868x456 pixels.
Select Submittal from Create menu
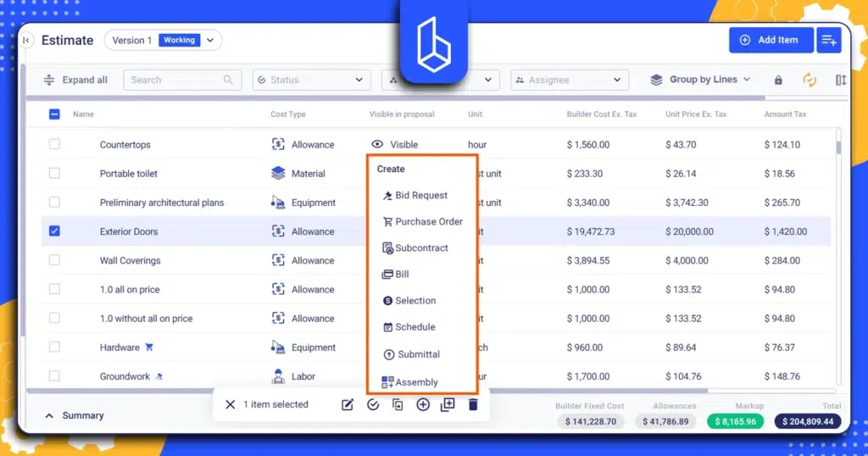[x=411, y=354]
